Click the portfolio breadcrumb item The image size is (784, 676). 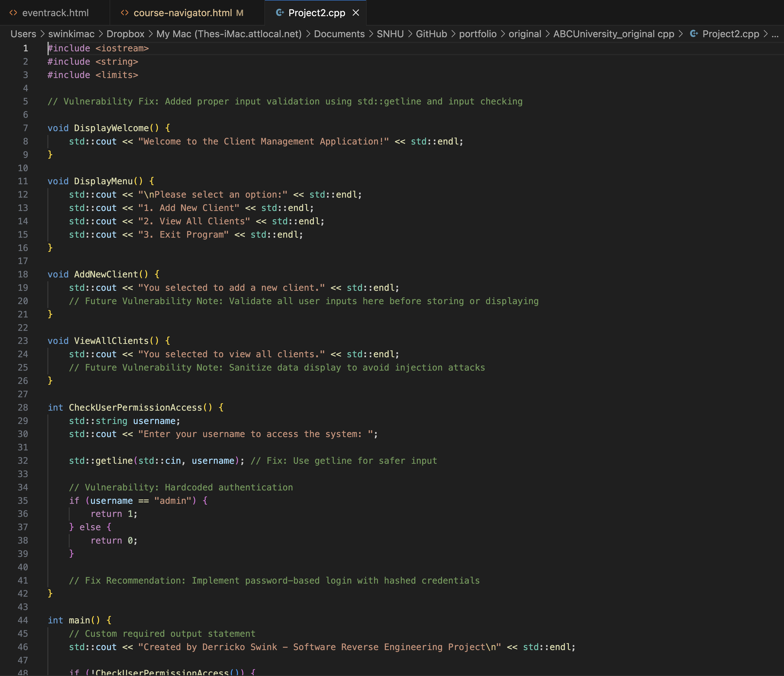point(477,34)
